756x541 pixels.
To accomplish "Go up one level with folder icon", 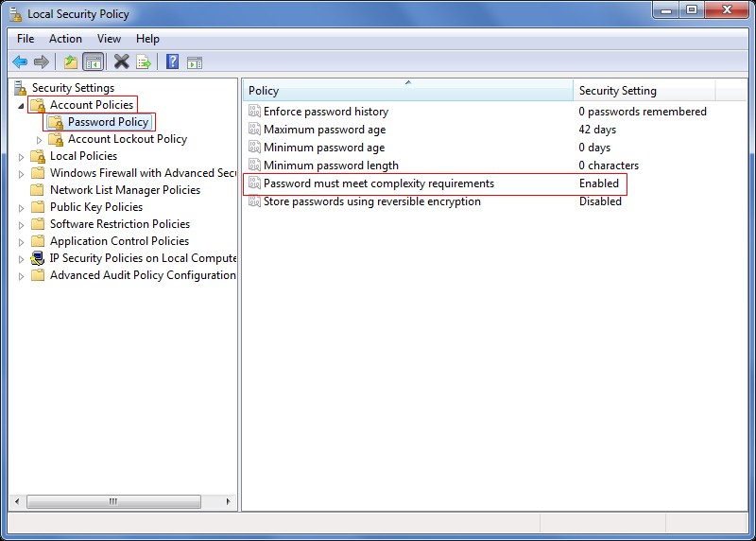I will (x=71, y=62).
